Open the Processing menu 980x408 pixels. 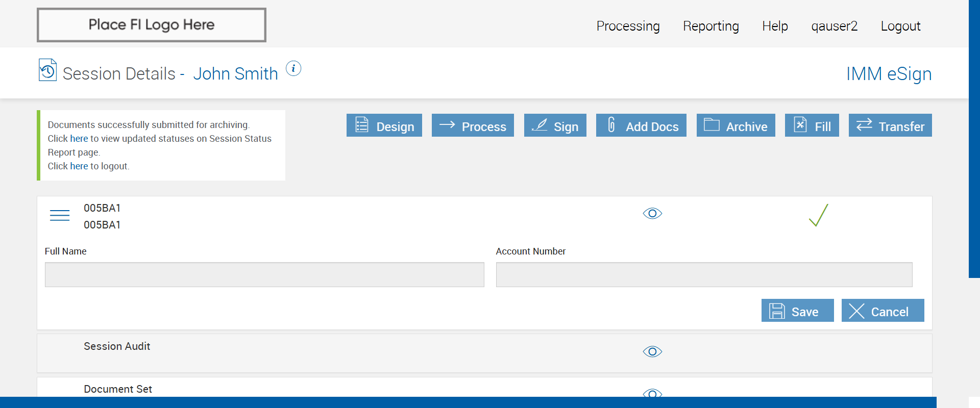[628, 26]
